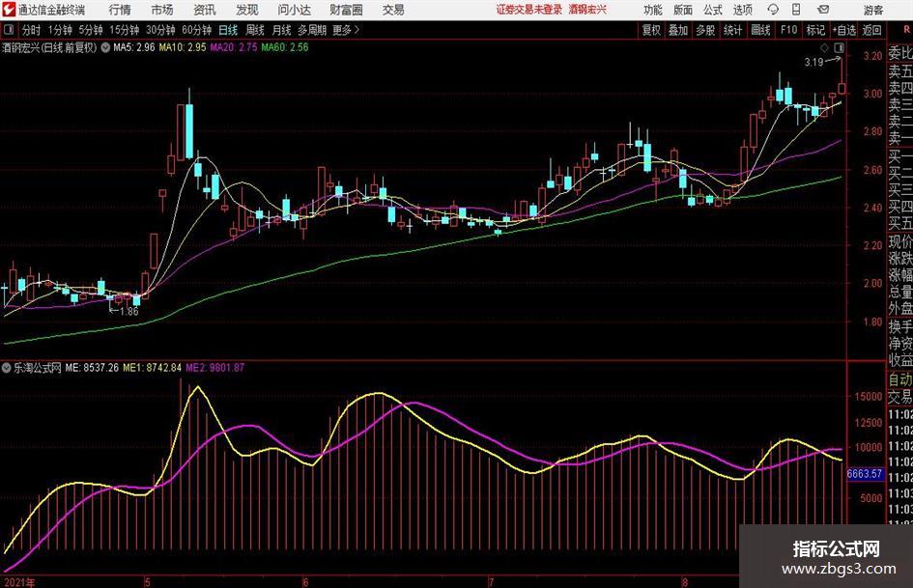Switch to 60分钟 period tab

196,30
